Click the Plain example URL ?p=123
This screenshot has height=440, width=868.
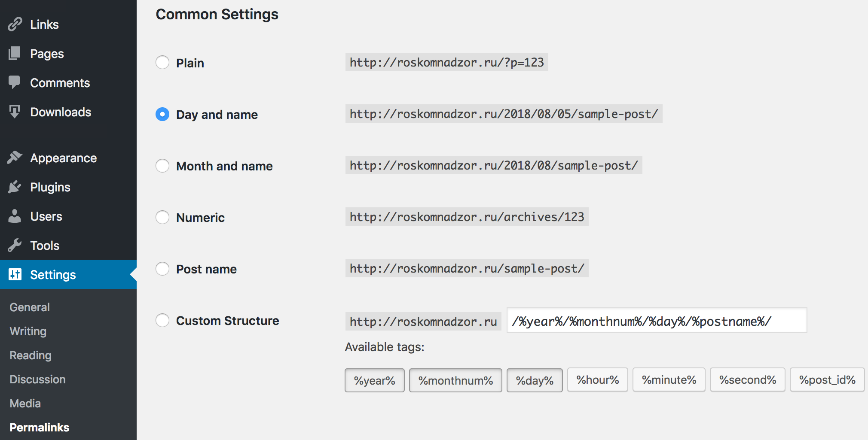pyautogui.click(x=446, y=62)
